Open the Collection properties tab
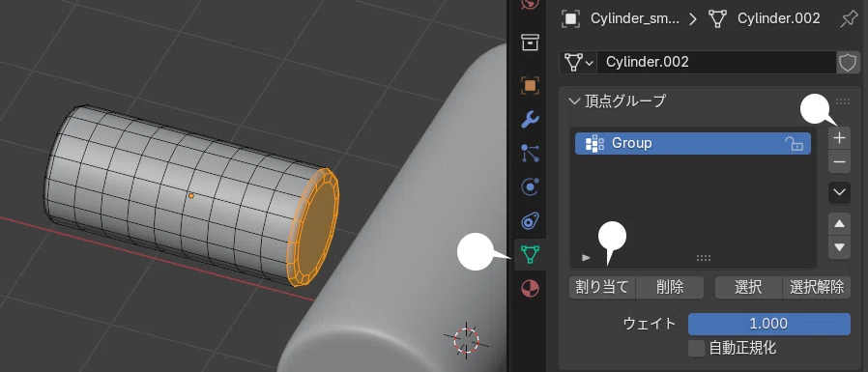868x372 pixels. tap(531, 43)
